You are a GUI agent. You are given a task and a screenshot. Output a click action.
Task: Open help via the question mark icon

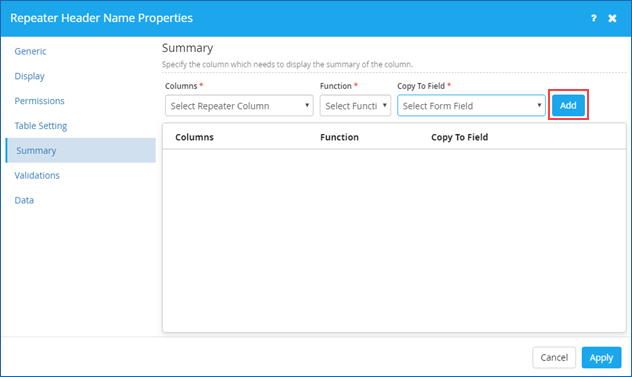click(x=594, y=18)
